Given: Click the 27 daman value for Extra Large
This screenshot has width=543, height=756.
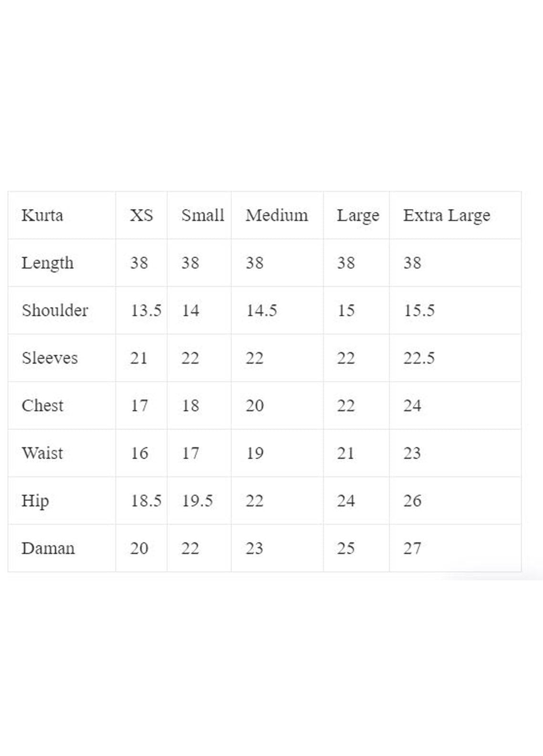Looking at the screenshot, I should [x=412, y=548].
